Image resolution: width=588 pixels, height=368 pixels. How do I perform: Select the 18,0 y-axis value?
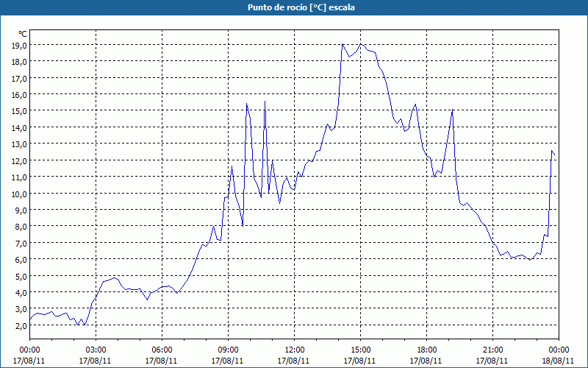pos(19,62)
